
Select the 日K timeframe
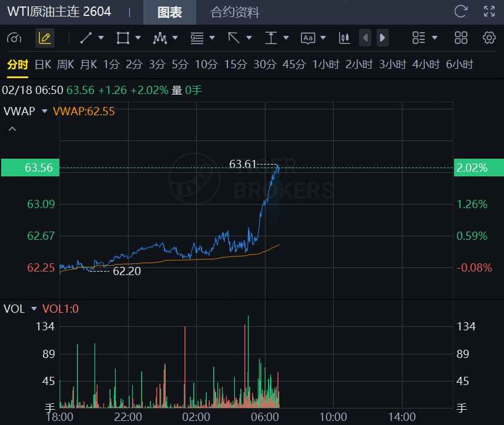coord(43,64)
